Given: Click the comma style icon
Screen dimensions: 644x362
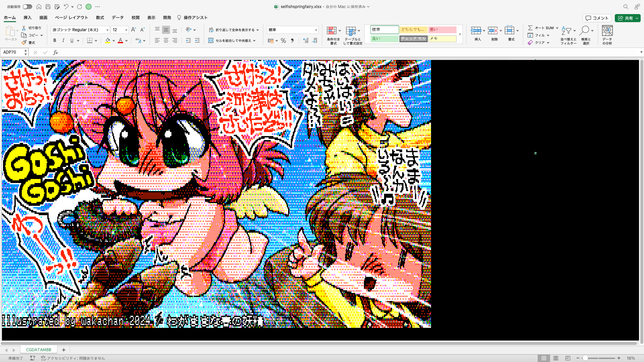Looking at the screenshot, I should (292, 41).
